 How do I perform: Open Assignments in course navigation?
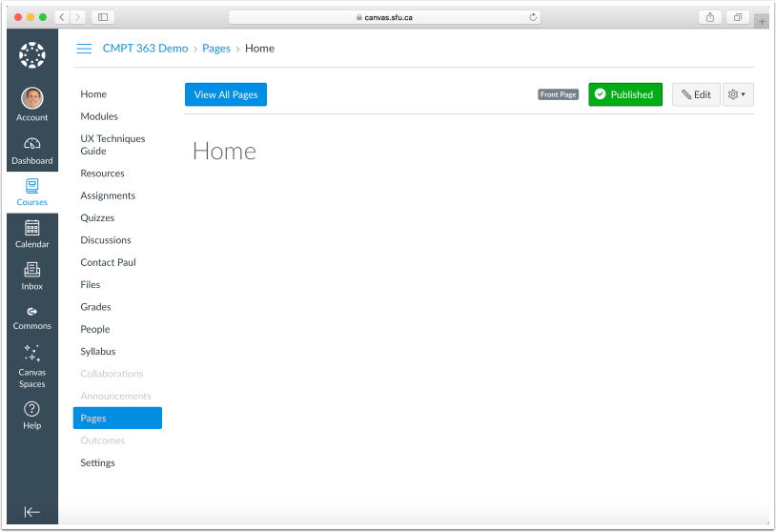[x=108, y=195]
